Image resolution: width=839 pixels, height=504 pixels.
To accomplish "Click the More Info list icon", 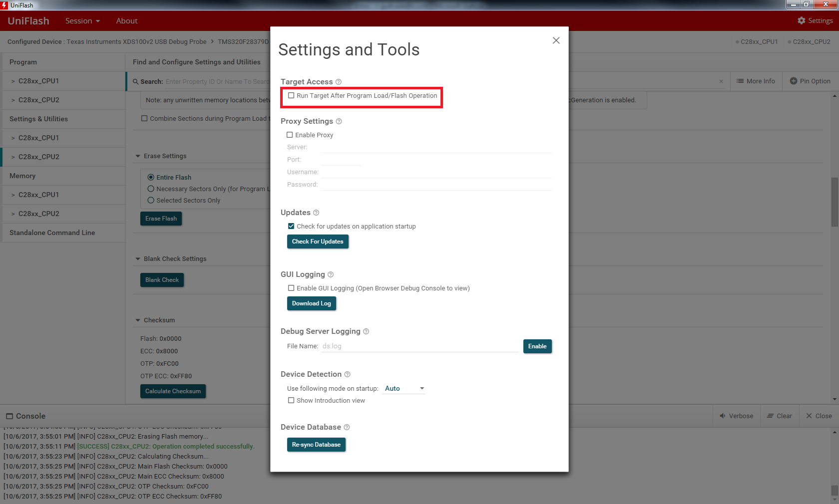I will tap(740, 81).
